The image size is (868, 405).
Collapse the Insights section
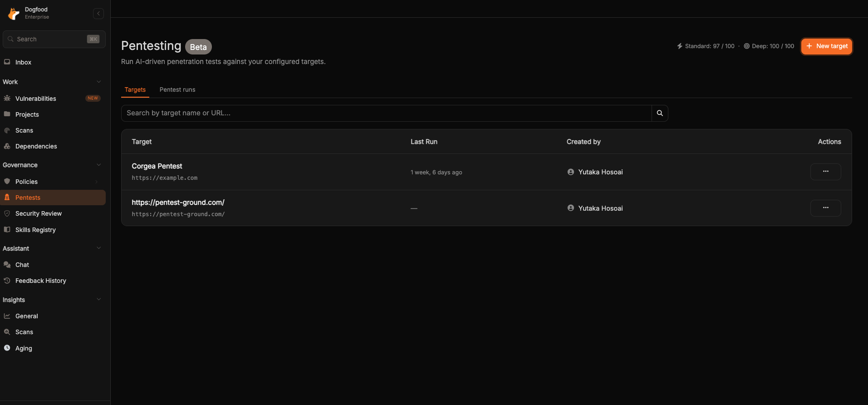point(99,300)
